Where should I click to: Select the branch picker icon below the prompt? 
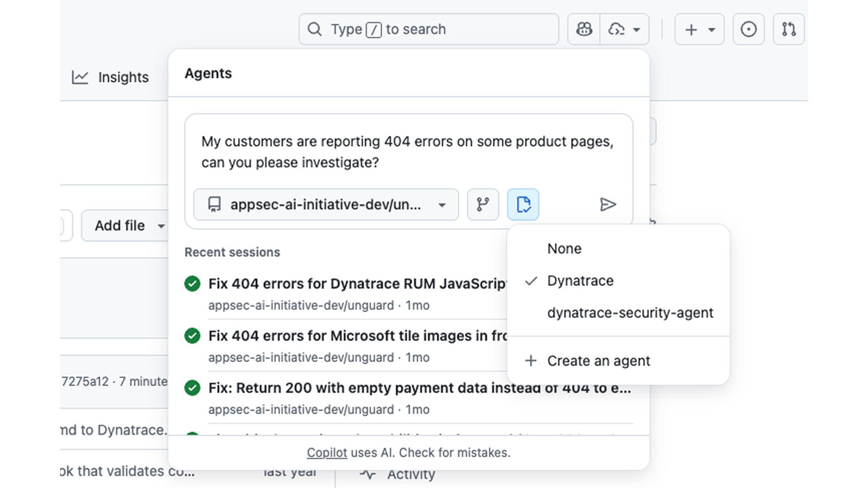click(482, 204)
